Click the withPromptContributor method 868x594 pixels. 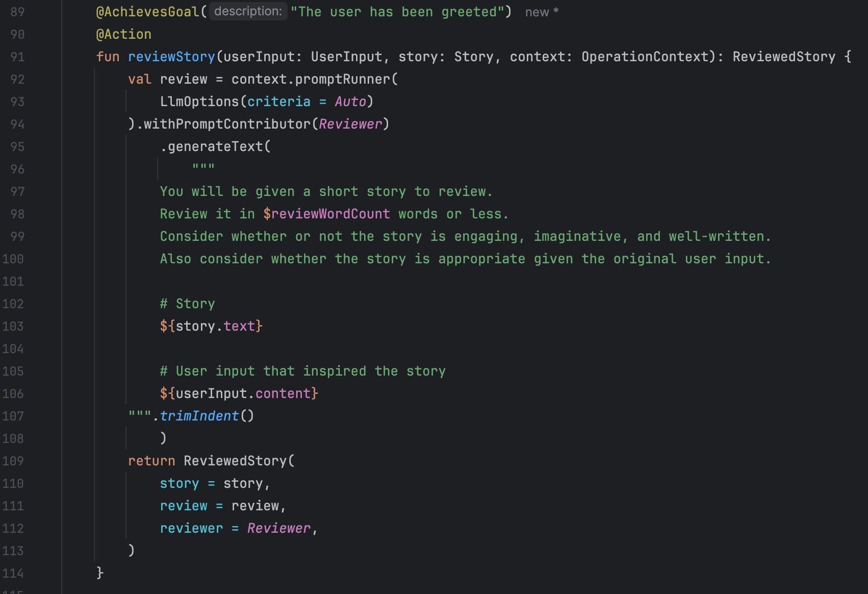tap(227, 124)
